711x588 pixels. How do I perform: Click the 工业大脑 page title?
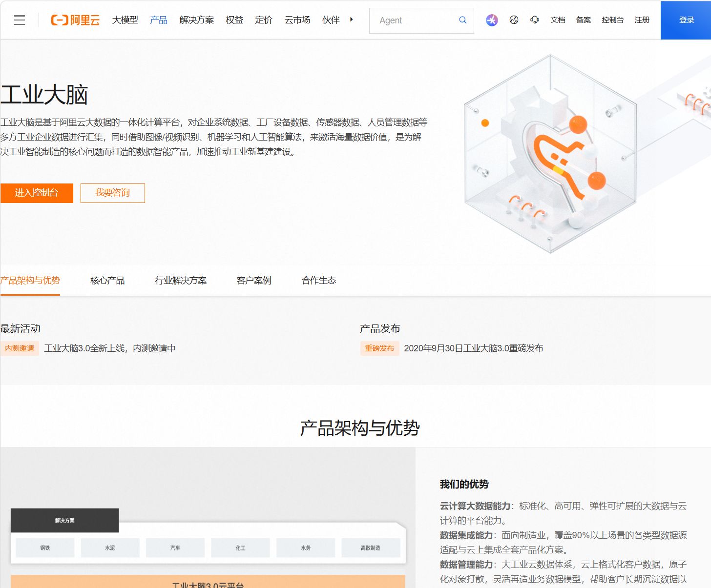44,95
